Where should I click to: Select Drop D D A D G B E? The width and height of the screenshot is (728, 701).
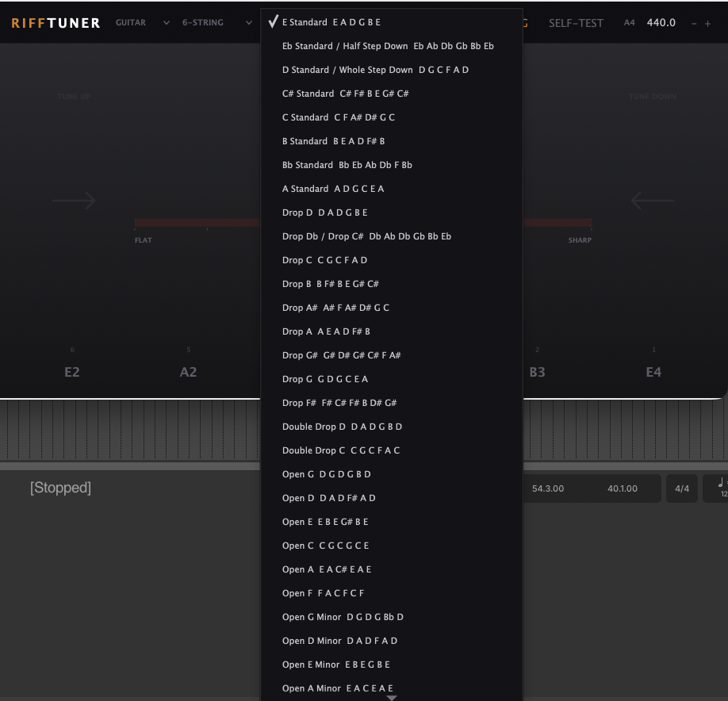pos(392,213)
